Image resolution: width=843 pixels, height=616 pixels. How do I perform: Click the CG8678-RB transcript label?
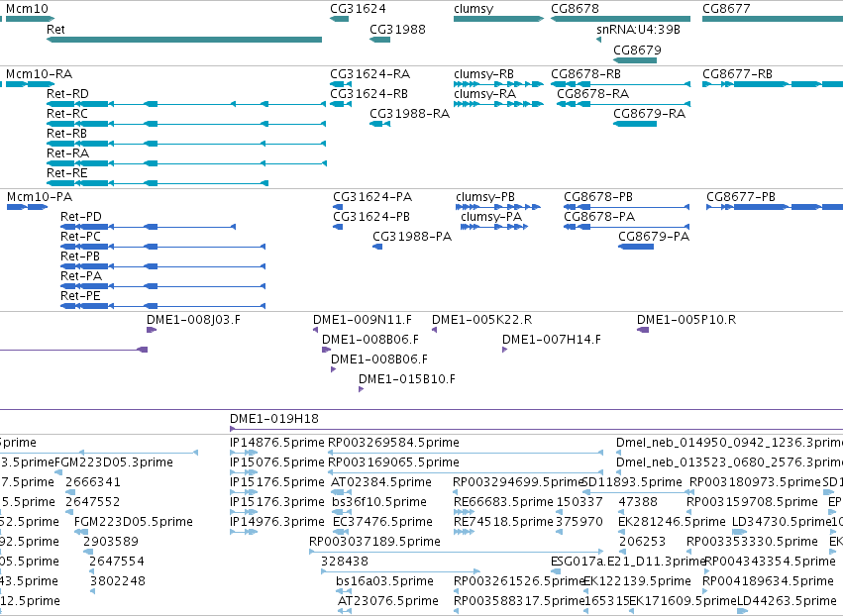click(586, 74)
